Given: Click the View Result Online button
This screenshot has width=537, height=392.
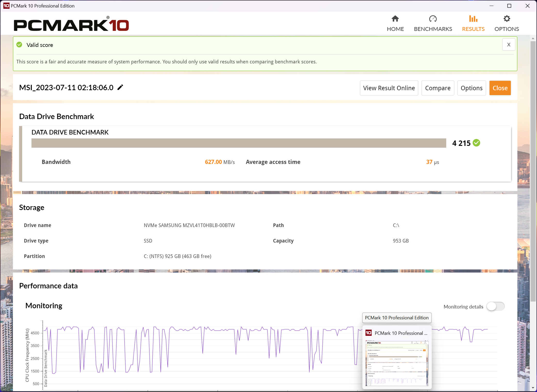Looking at the screenshot, I should pyautogui.click(x=389, y=88).
